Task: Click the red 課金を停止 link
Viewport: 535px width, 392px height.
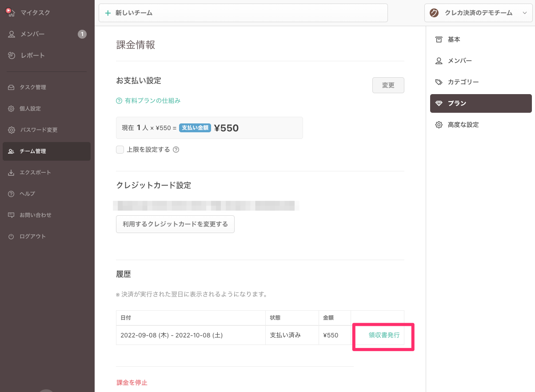Action: 132,382
